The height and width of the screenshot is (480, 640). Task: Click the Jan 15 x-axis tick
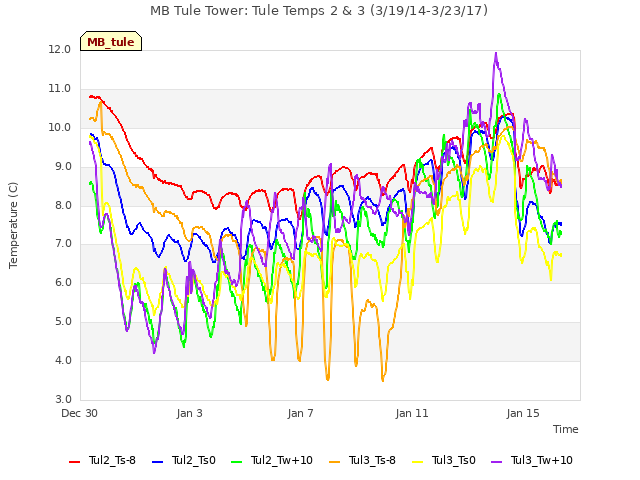[x=523, y=413]
